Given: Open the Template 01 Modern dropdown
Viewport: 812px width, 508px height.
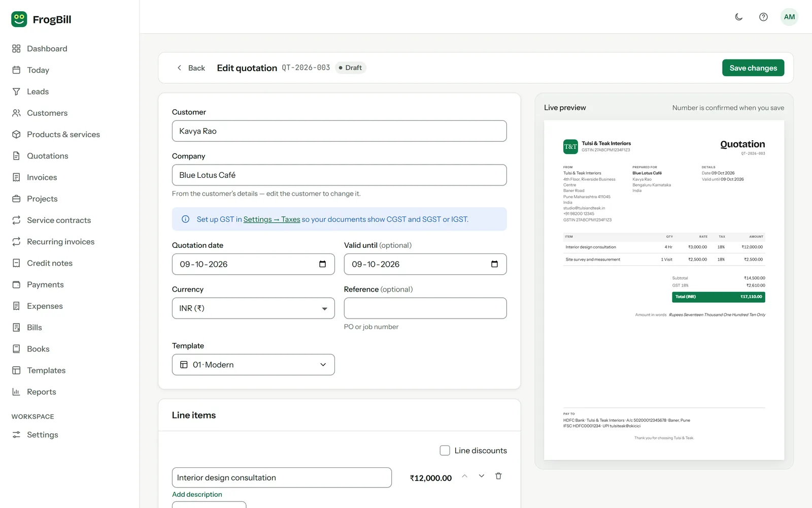Looking at the screenshot, I should point(253,365).
